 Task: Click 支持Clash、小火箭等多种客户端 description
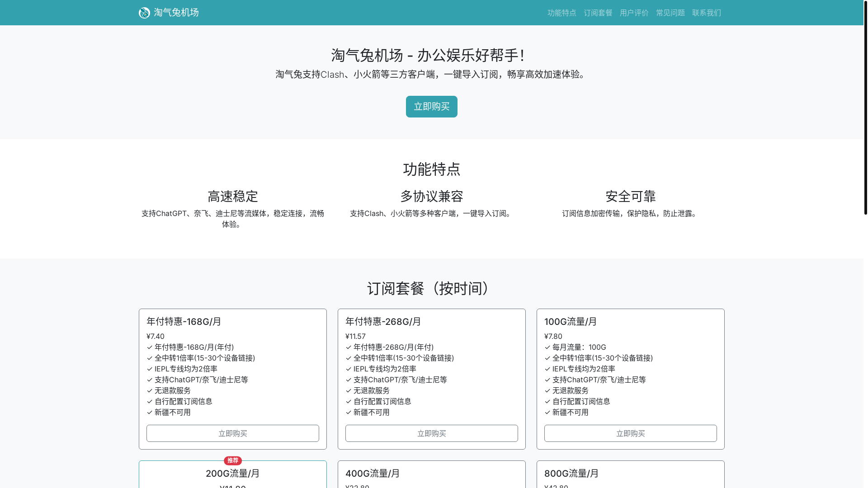coord(431,213)
